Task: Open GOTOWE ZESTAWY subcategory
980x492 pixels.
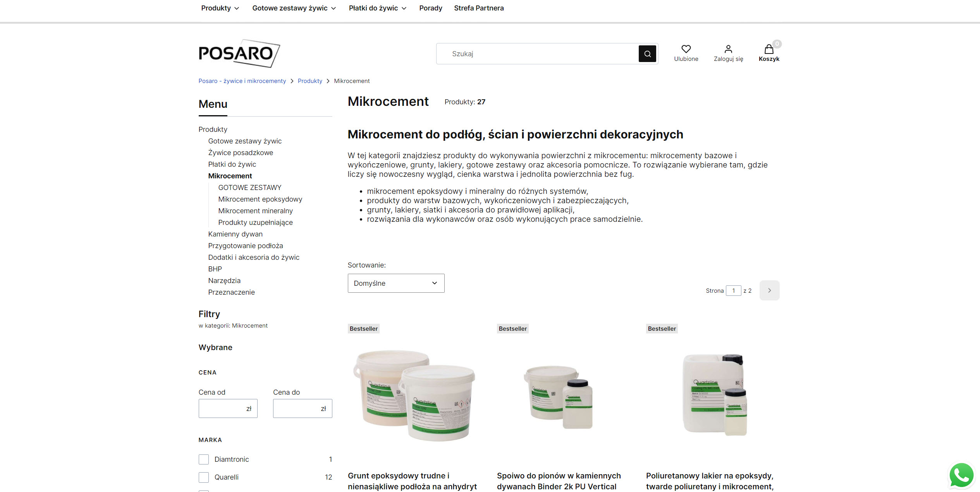Action: click(x=250, y=188)
